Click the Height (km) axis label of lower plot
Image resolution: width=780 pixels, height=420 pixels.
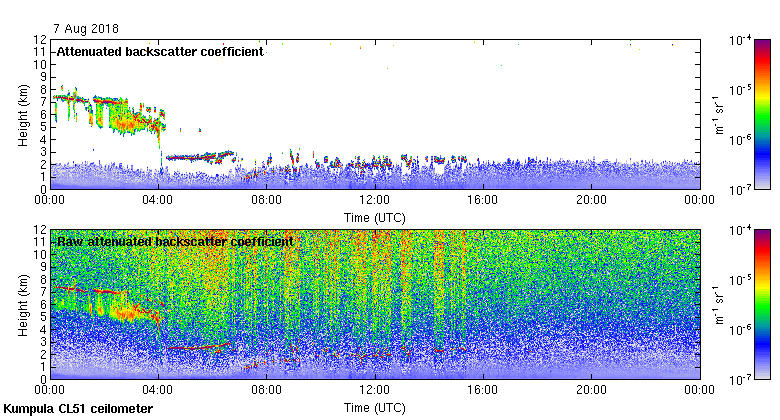pos(23,305)
